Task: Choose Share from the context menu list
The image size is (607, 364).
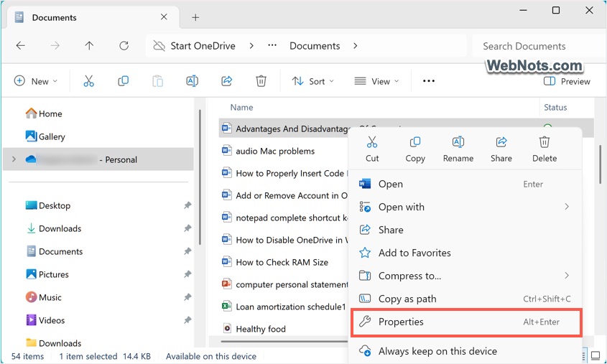Action: point(466,230)
